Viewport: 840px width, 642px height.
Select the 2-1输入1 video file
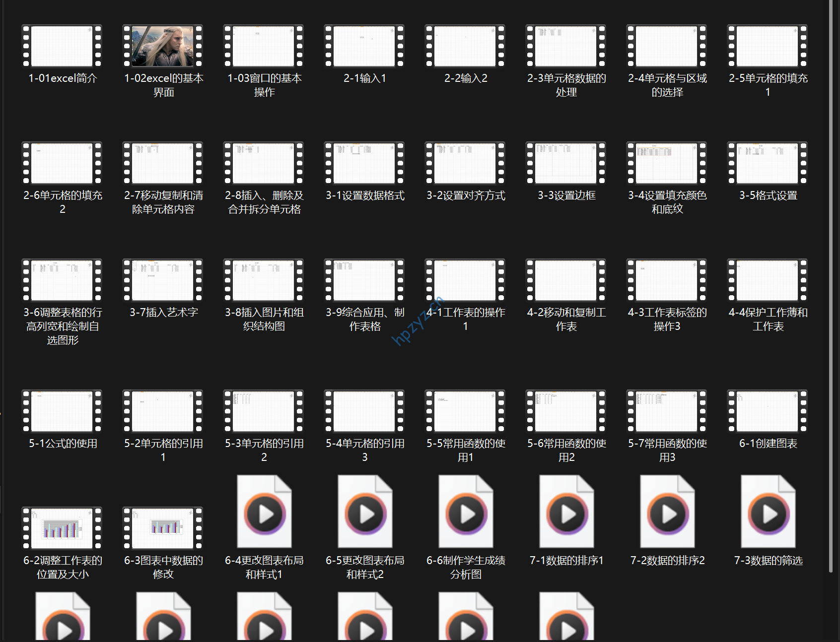(364, 46)
